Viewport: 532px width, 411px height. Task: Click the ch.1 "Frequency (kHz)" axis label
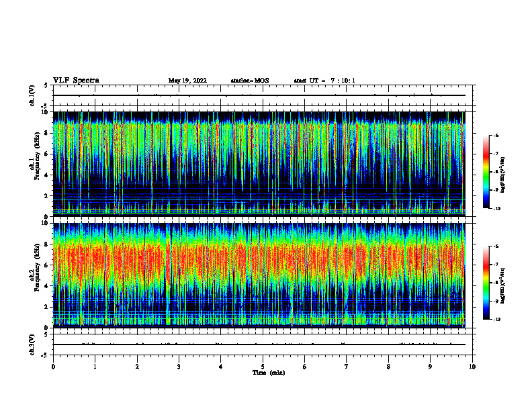click(36, 156)
